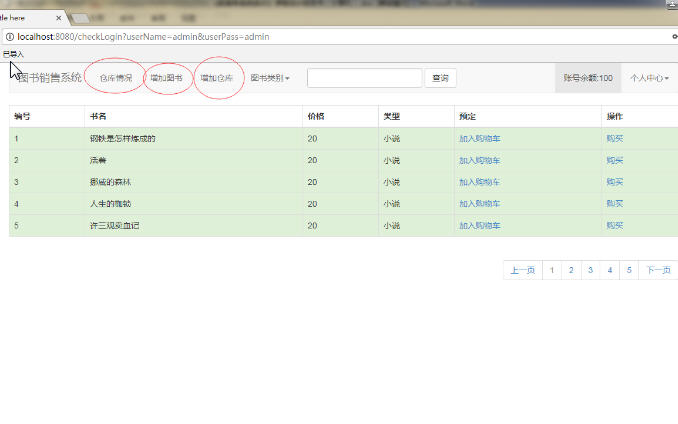Click the site information icon before localhost

click(x=10, y=37)
